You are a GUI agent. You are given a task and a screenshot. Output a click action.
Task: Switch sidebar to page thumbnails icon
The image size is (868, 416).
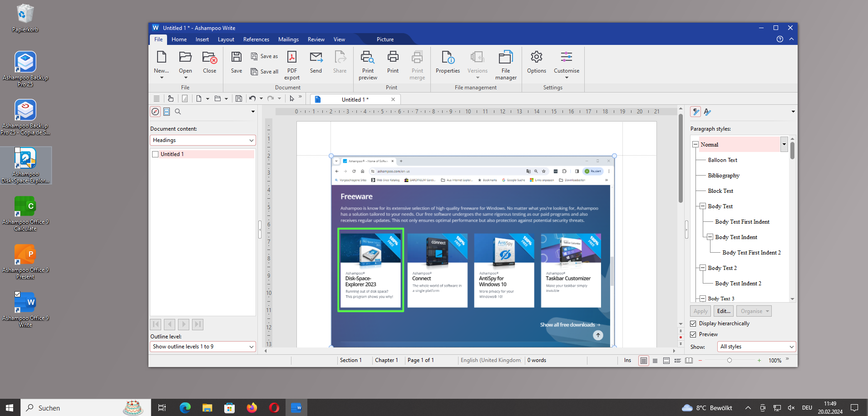(x=167, y=112)
